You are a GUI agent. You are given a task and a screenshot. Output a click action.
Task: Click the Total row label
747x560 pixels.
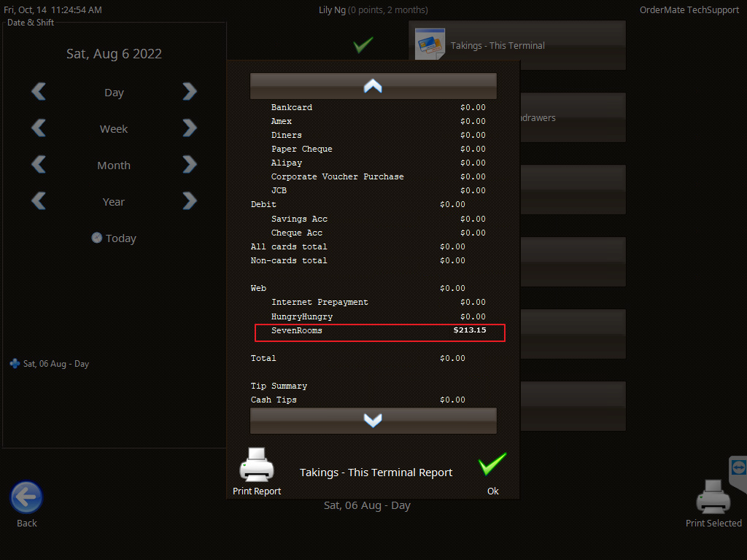(263, 357)
